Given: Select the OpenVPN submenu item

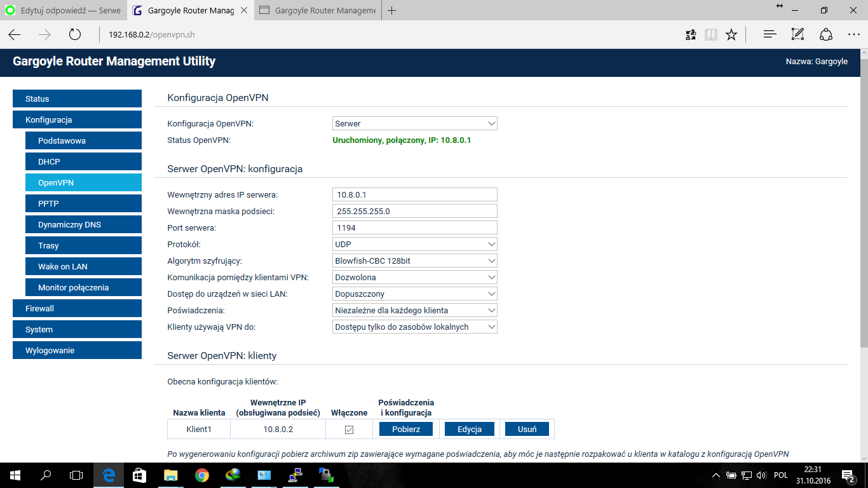Looking at the screenshot, I should click(x=83, y=182).
